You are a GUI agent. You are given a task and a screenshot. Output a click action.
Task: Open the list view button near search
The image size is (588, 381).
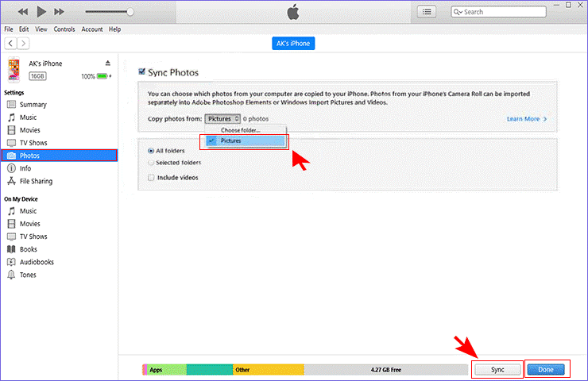427,12
